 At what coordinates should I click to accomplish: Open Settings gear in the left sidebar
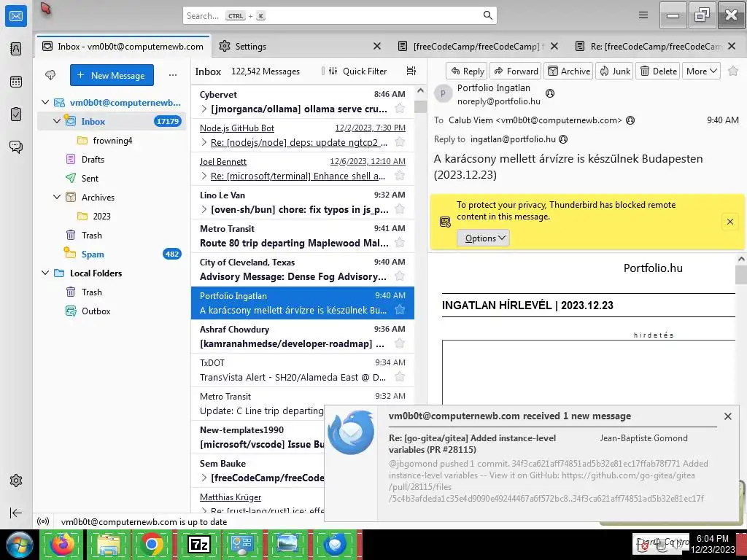click(16, 481)
